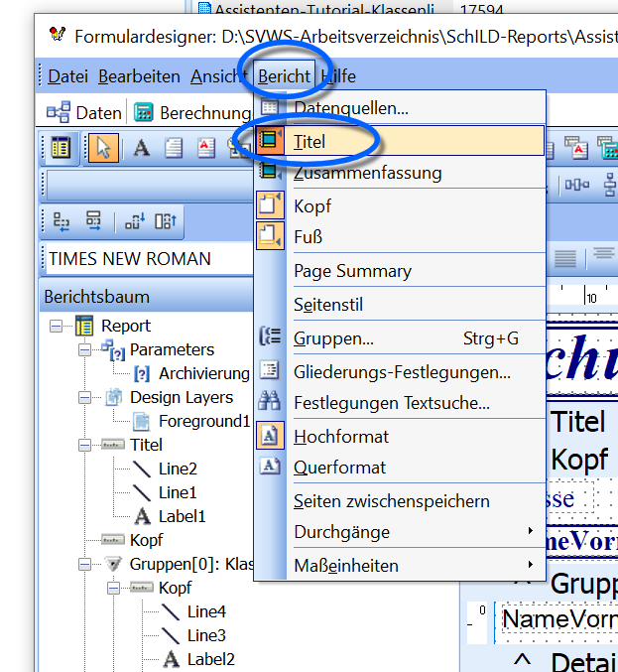Click the second tree layout toolbar icon
This screenshot has width=618, height=672.
[x=94, y=221]
